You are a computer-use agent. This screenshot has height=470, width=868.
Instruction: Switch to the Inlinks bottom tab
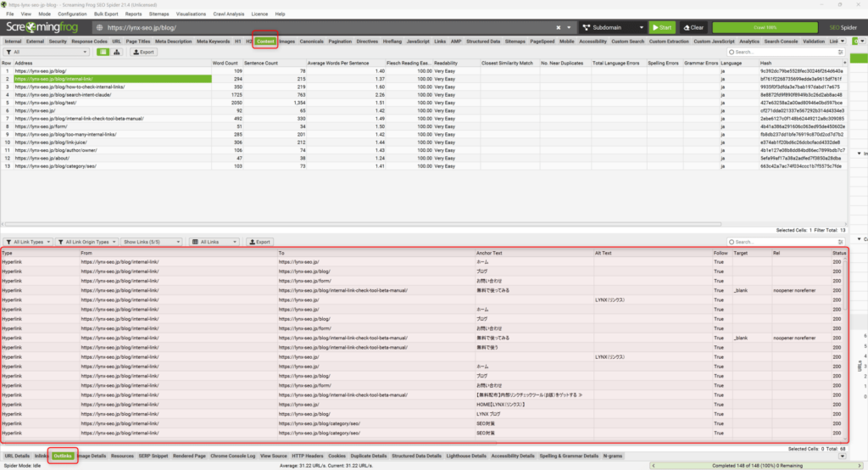click(41, 456)
